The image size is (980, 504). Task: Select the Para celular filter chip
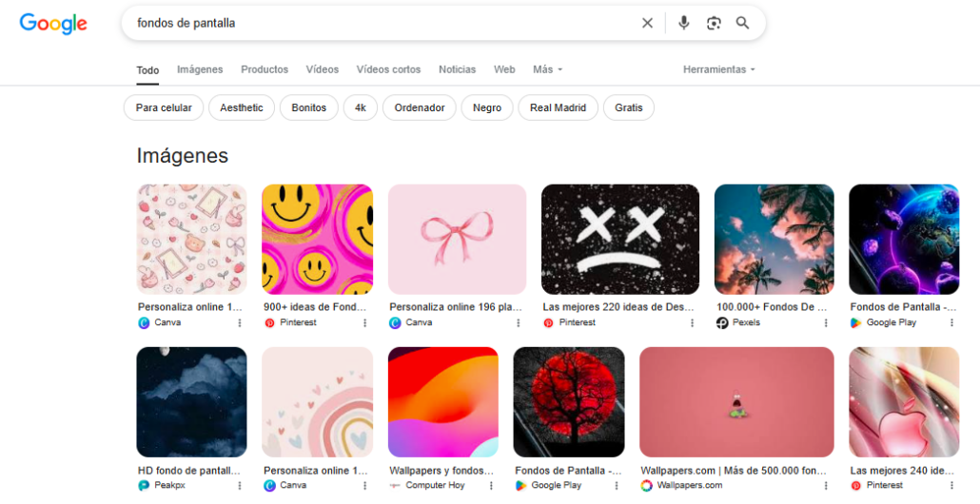click(164, 107)
